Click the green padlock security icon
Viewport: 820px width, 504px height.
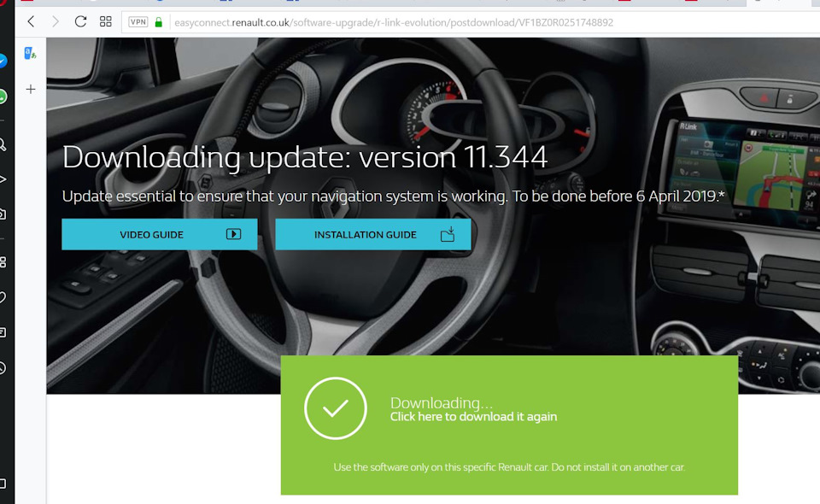[x=159, y=22]
